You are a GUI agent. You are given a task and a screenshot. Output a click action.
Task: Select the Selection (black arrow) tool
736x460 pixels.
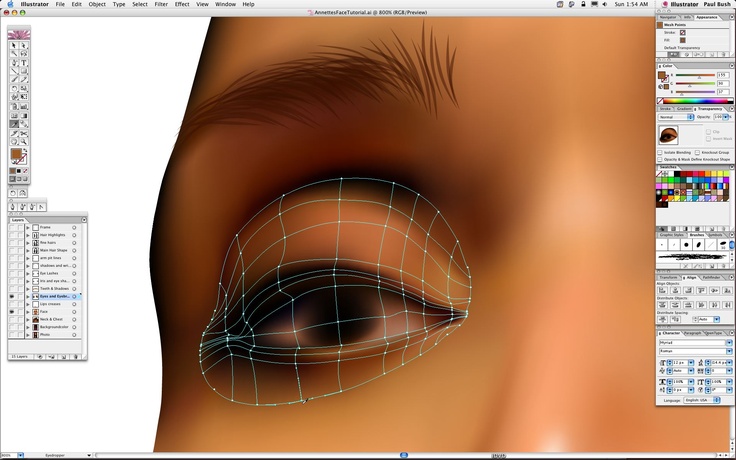tap(14, 46)
